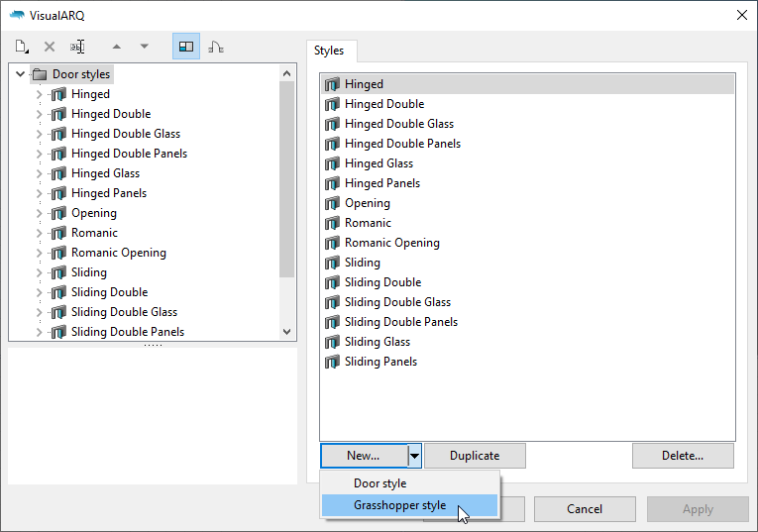Viewport: 758px width, 532px height.
Task: Choose Grasshopper style from the New menu
Action: point(409,505)
